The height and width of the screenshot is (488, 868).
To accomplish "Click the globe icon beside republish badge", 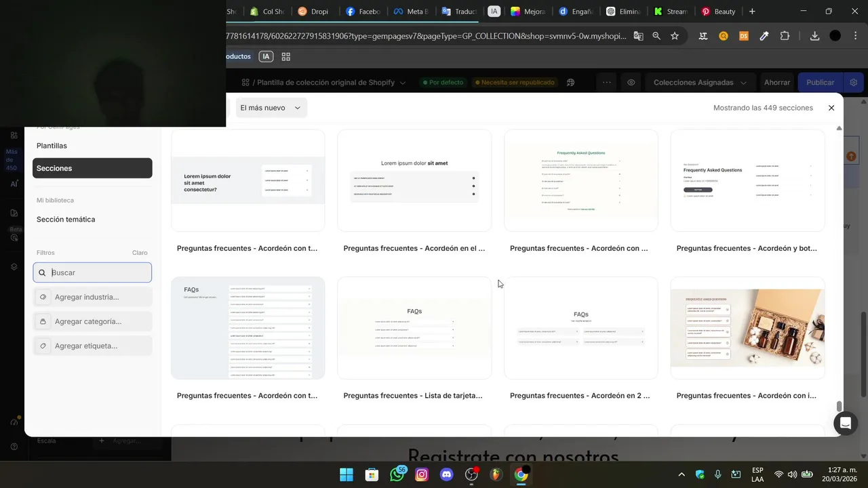I will (570, 82).
